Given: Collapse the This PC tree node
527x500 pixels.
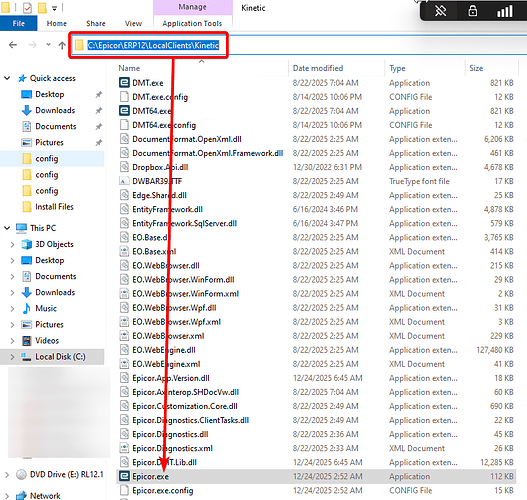Looking at the screenshot, I should [7, 228].
